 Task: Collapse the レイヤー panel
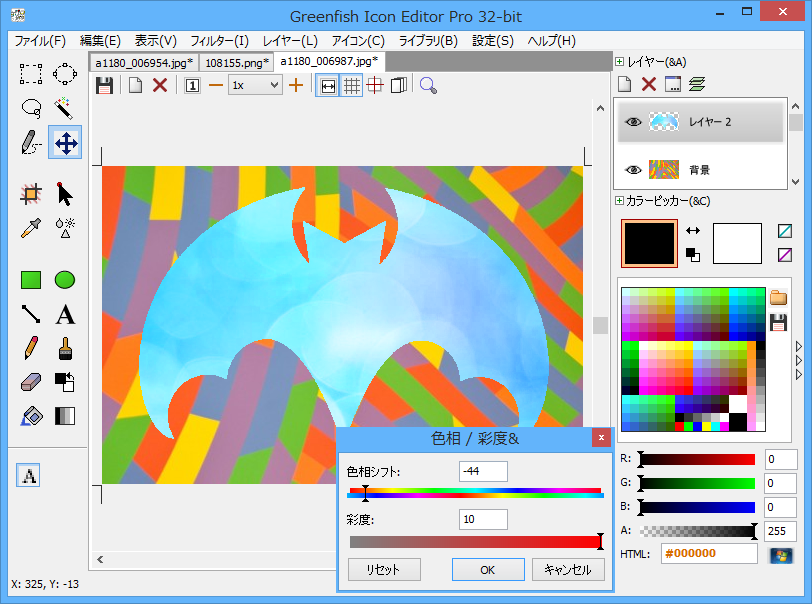[x=620, y=62]
